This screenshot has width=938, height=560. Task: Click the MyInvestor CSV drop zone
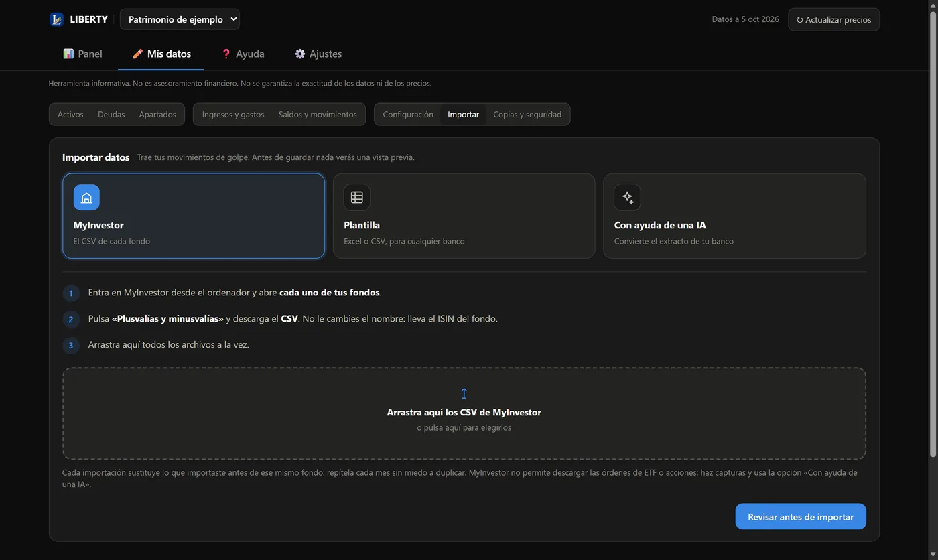[x=464, y=413]
